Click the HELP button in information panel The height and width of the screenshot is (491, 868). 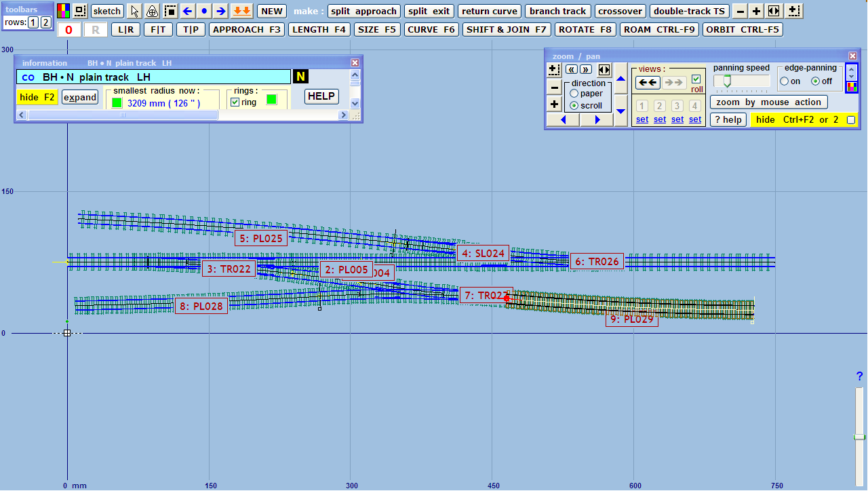point(321,96)
